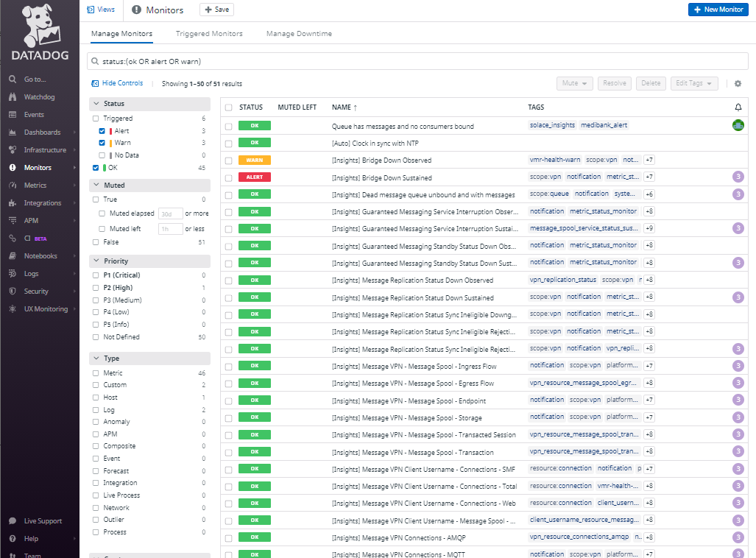756x558 pixels.
Task: Open the Infrastructure sidebar section
Action: [x=44, y=150]
